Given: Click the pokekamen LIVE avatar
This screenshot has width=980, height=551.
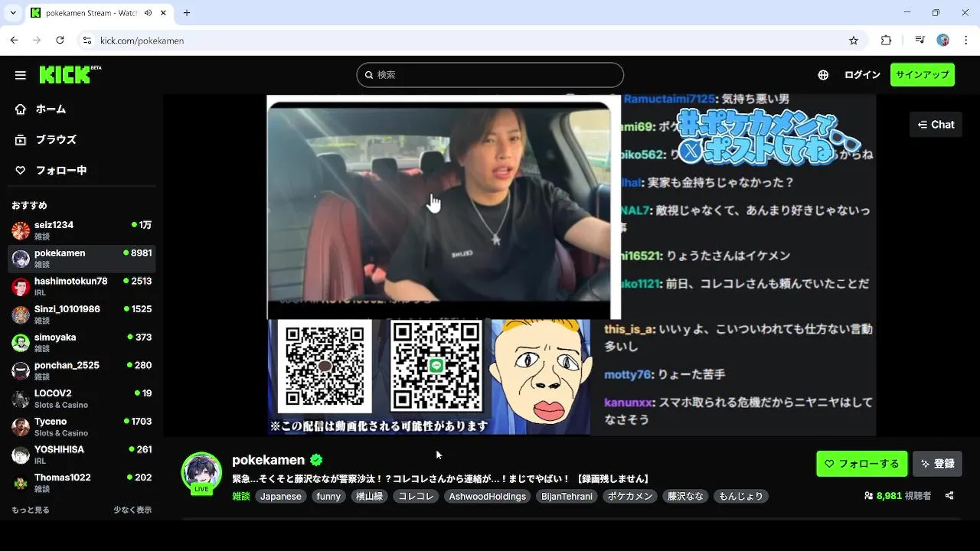Looking at the screenshot, I should click(x=201, y=472).
